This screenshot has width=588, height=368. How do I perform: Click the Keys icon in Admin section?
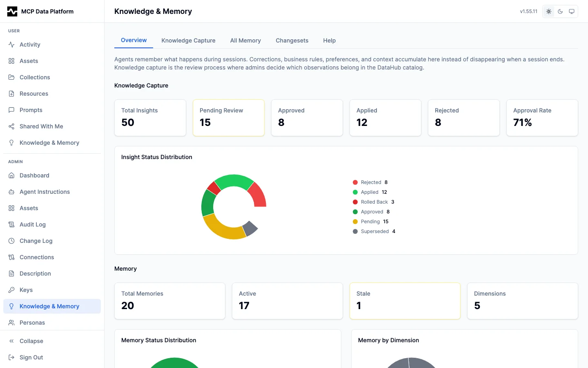point(11,290)
